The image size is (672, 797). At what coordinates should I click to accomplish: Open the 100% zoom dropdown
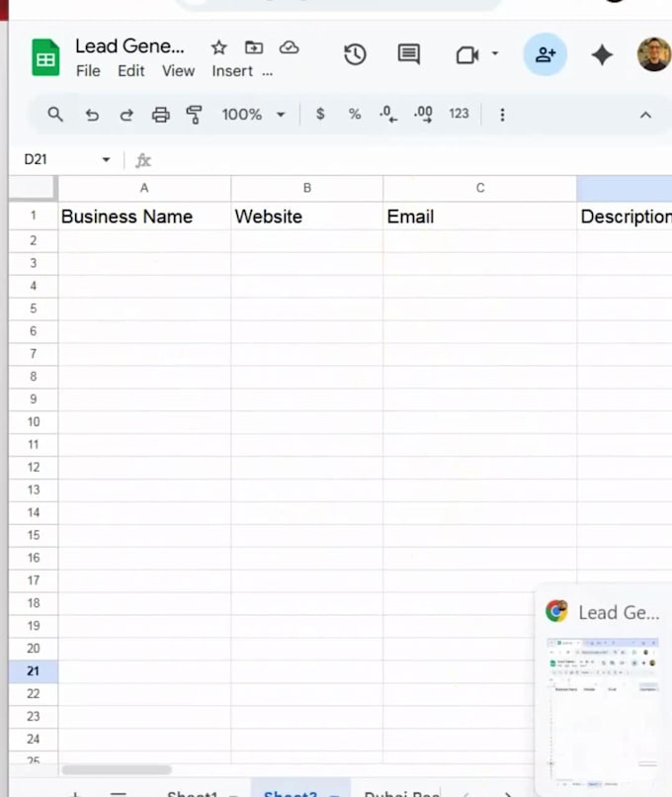(x=253, y=115)
